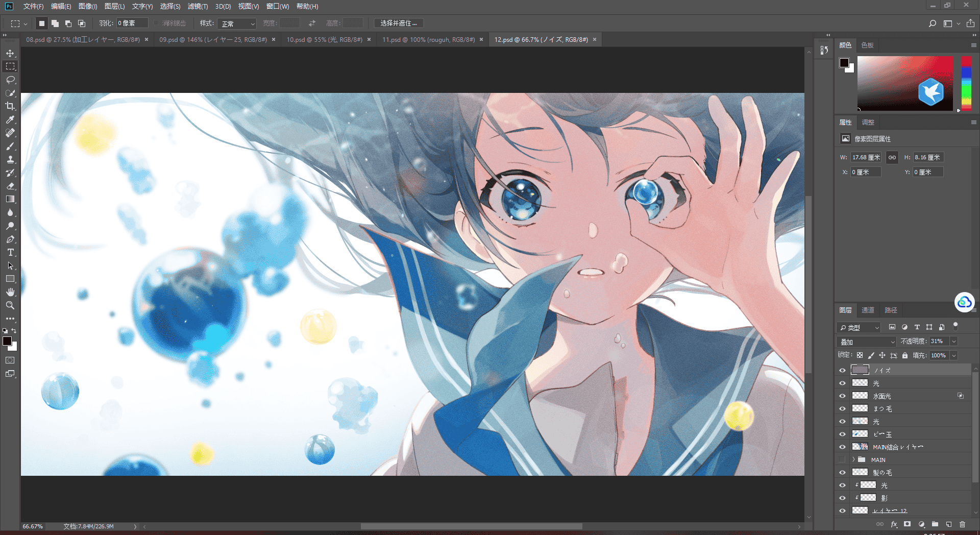This screenshot has width=980, height=535.
Task: Hide the ノイズ layer
Action: point(842,371)
